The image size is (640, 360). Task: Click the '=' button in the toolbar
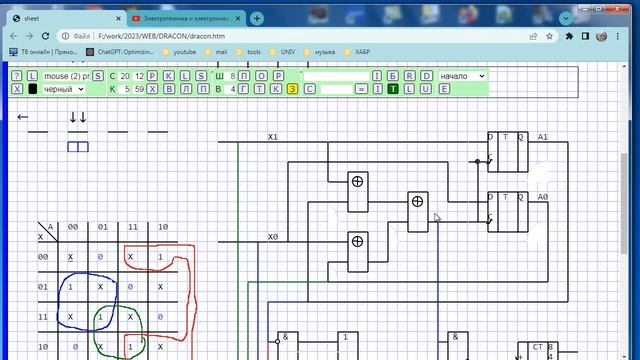pos(361,89)
